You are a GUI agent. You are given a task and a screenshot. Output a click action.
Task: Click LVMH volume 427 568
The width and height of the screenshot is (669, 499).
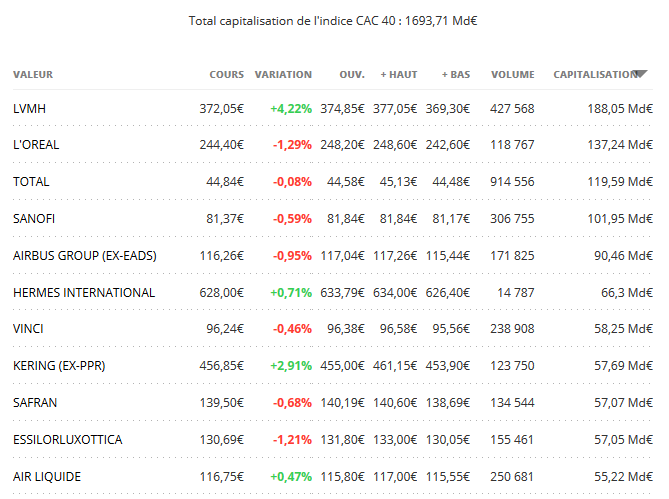pyautogui.click(x=512, y=109)
